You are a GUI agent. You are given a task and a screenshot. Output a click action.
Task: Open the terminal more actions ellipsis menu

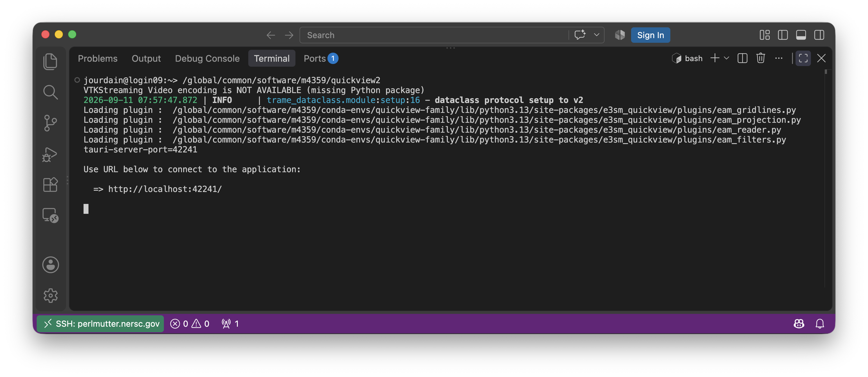pyautogui.click(x=779, y=58)
